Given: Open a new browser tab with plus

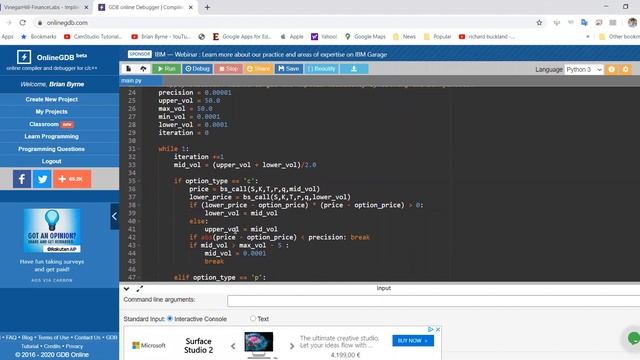Looking at the screenshot, I should click(x=207, y=7).
